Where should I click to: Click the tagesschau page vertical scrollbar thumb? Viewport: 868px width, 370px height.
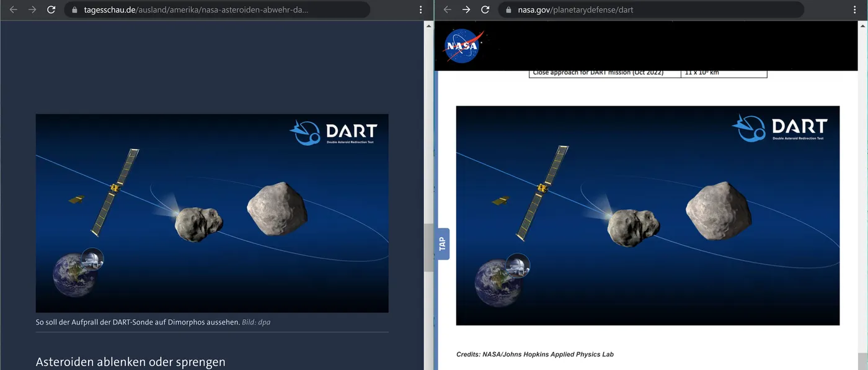[x=428, y=247]
